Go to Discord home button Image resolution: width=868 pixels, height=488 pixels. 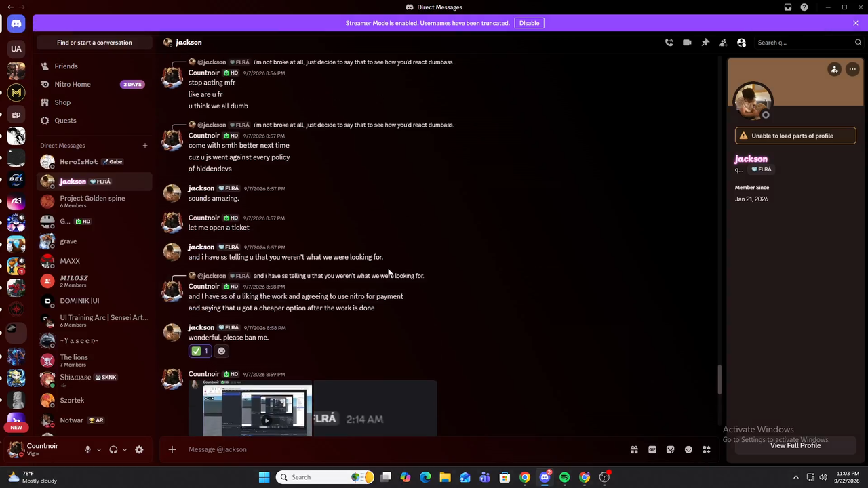point(16,24)
